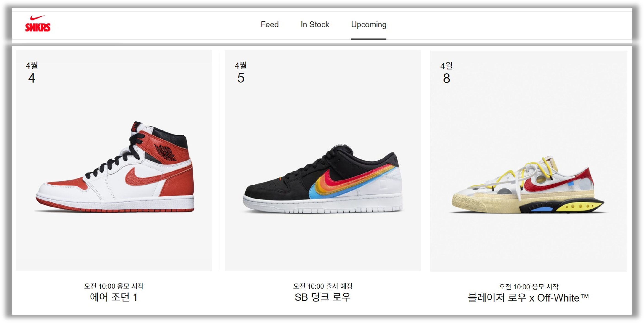The height and width of the screenshot is (323, 644).
Task: Click 오전 10:00 출시 예정 text
Action: pyautogui.click(x=323, y=286)
